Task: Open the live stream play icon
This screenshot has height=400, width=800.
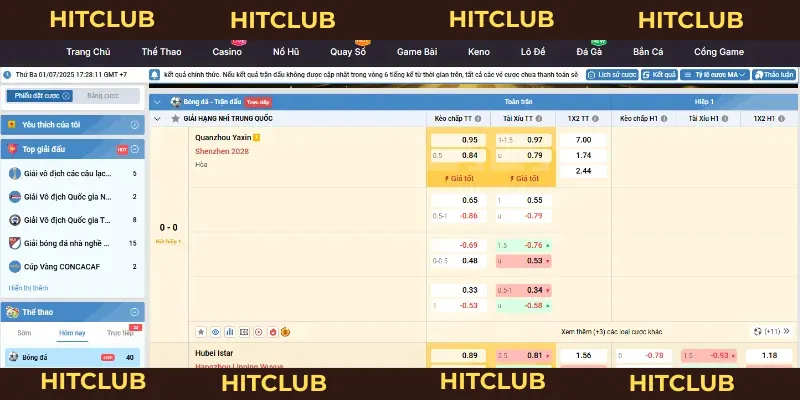Action: coord(259,332)
